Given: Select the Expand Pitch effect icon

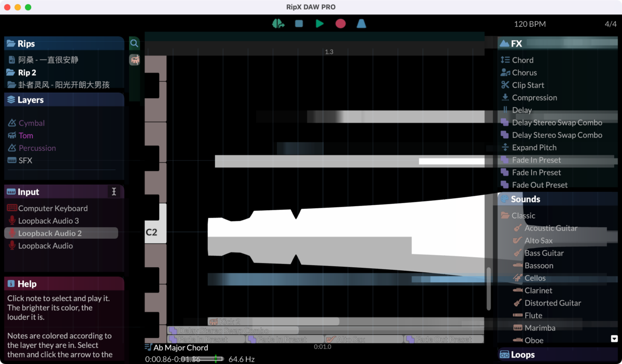Looking at the screenshot, I should pos(505,148).
